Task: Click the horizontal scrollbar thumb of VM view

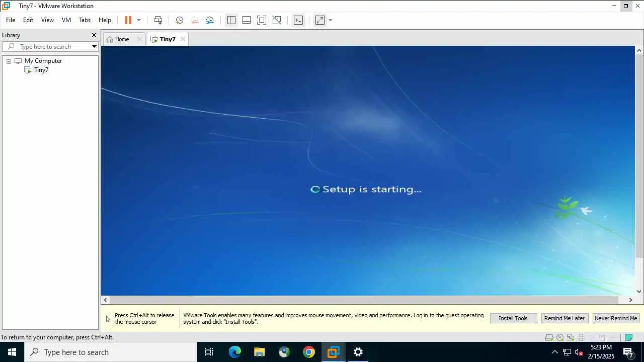Action: coord(363,300)
